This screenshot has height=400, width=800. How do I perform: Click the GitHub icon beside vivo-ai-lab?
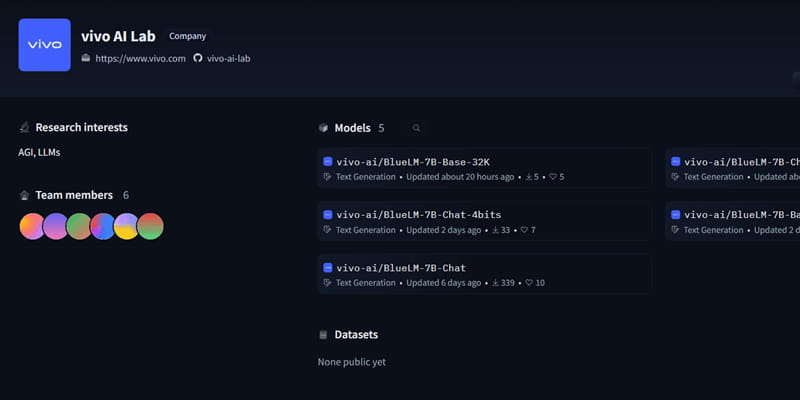point(198,59)
